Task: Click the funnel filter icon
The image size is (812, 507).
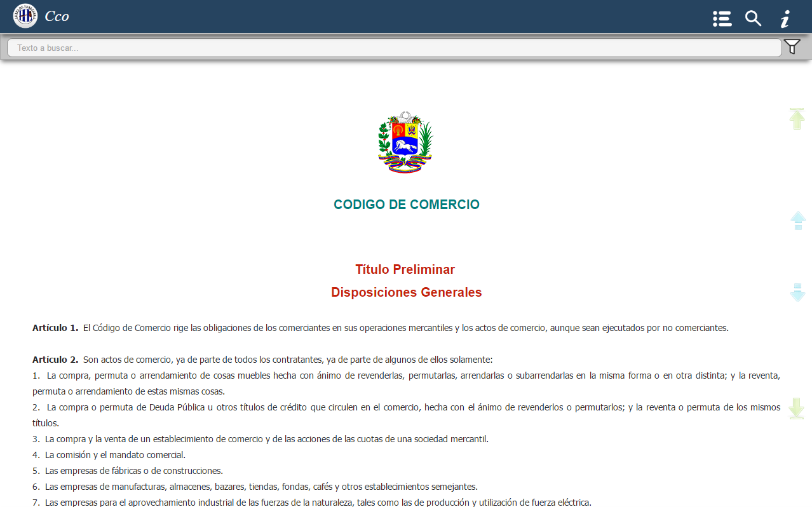Action: [x=792, y=46]
